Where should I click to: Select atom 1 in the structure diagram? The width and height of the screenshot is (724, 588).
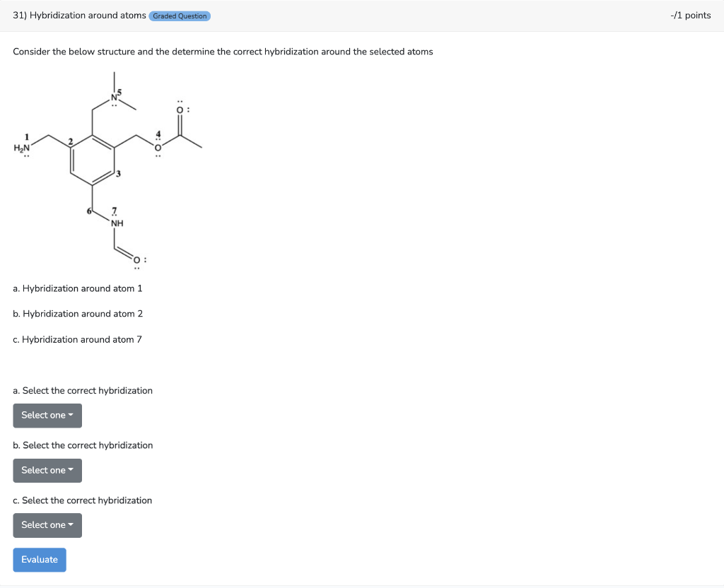pyautogui.click(x=27, y=135)
